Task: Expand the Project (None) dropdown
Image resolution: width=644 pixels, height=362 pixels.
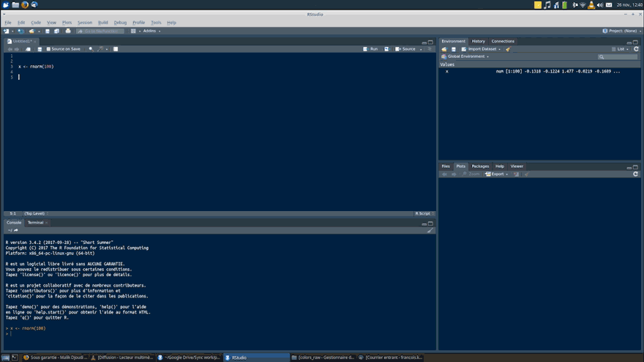Action: (622, 31)
